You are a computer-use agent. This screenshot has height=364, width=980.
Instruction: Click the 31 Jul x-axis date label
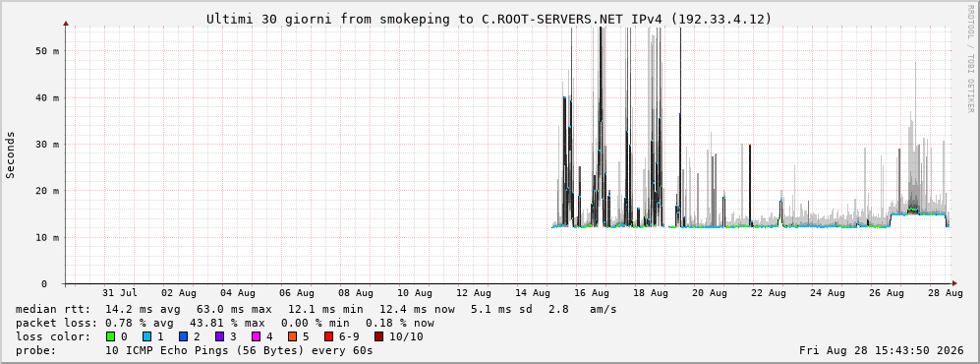tap(119, 292)
